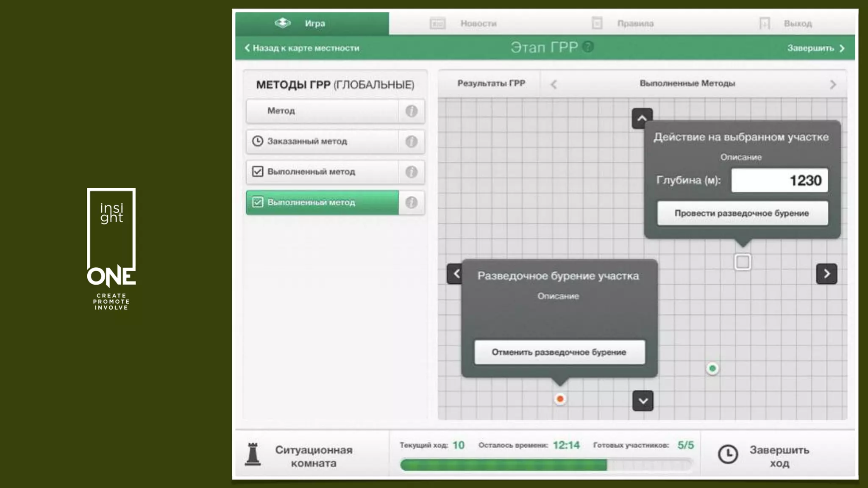Image resolution: width=868 pixels, height=488 pixels.
Task: Select the empty square cell on map grid
Action: [743, 262]
